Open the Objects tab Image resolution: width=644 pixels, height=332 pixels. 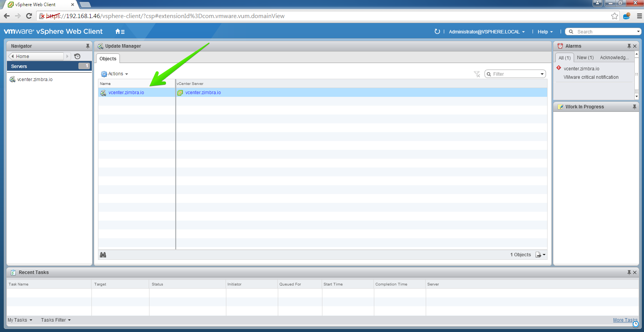(x=108, y=59)
